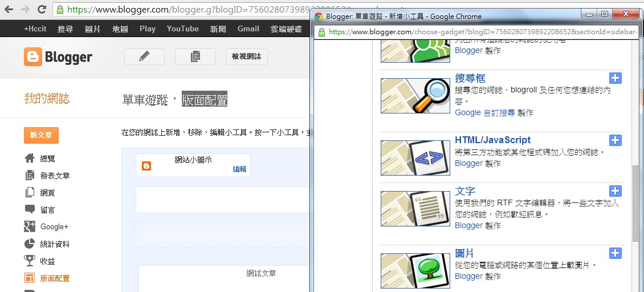Screen dimensions: 644x292
Task: Click the 我的網誌 link
Action: 47,99
